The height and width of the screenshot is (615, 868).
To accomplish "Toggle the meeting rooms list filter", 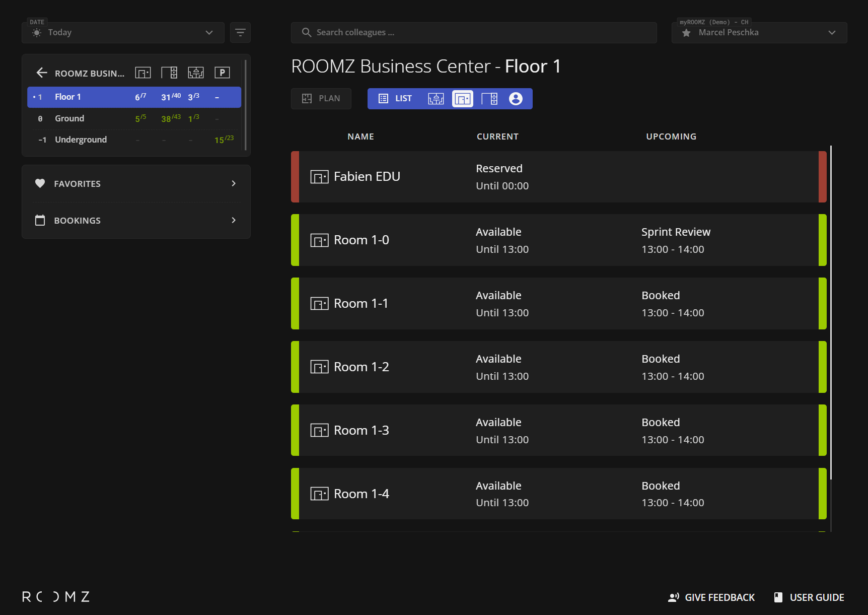I will coord(462,99).
